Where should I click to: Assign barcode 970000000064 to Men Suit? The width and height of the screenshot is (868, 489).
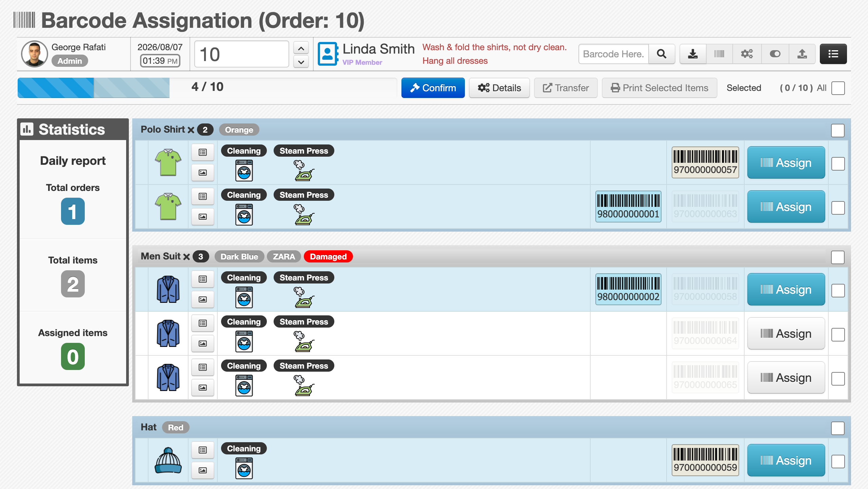786,333
